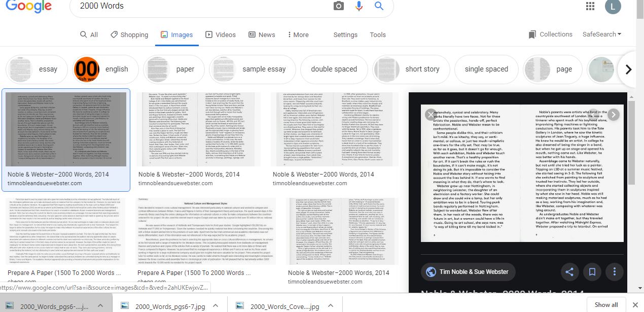Open menu for 2000_Words_pgs6-7.jpg download
The image size is (644, 312).
(x=216, y=306)
